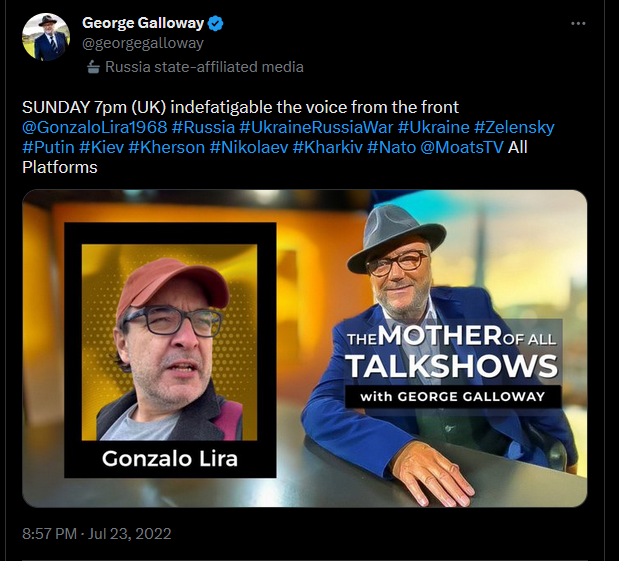619x561 pixels.
Task: Open the #UkraineRussiaWar hashtag
Action: point(316,128)
